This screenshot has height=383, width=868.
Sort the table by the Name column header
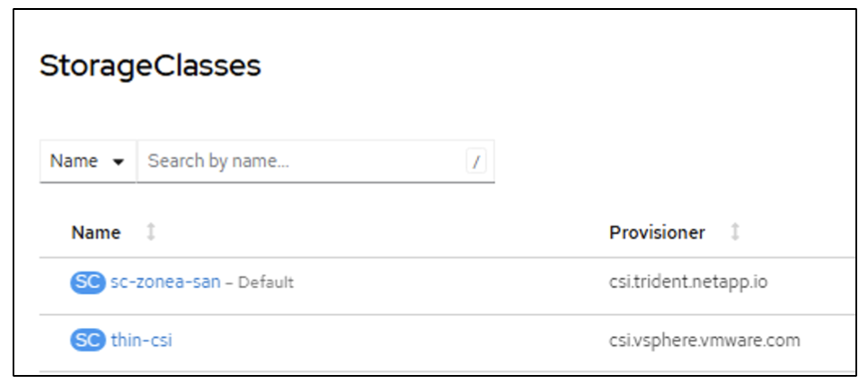(x=96, y=233)
